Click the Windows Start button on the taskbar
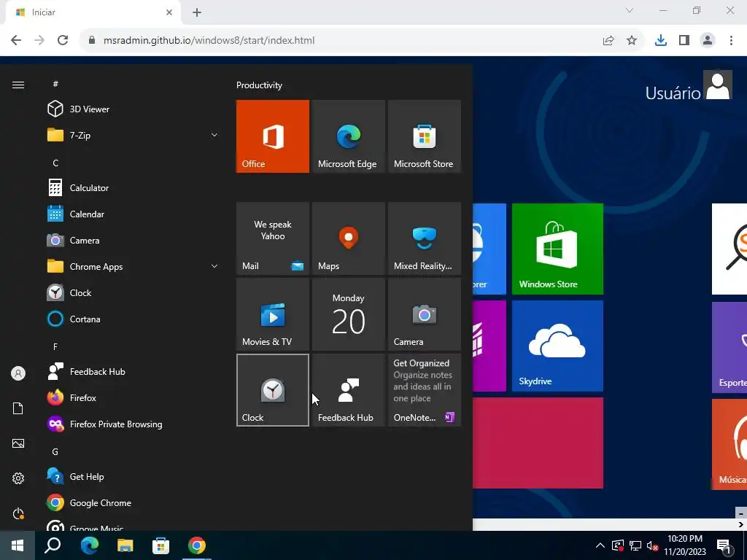Screen dimensions: 747x560 pos(18,545)
